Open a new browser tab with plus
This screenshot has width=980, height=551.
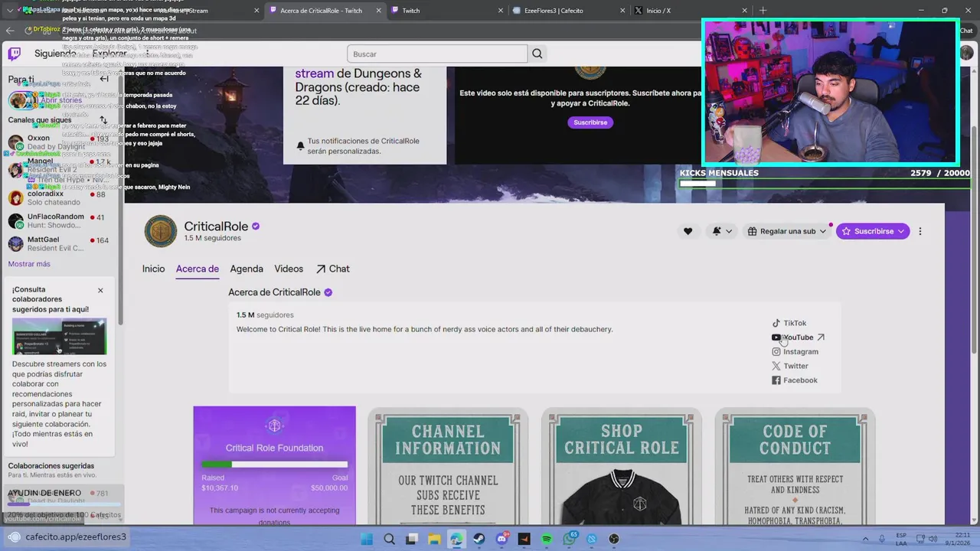pos(763,11)
